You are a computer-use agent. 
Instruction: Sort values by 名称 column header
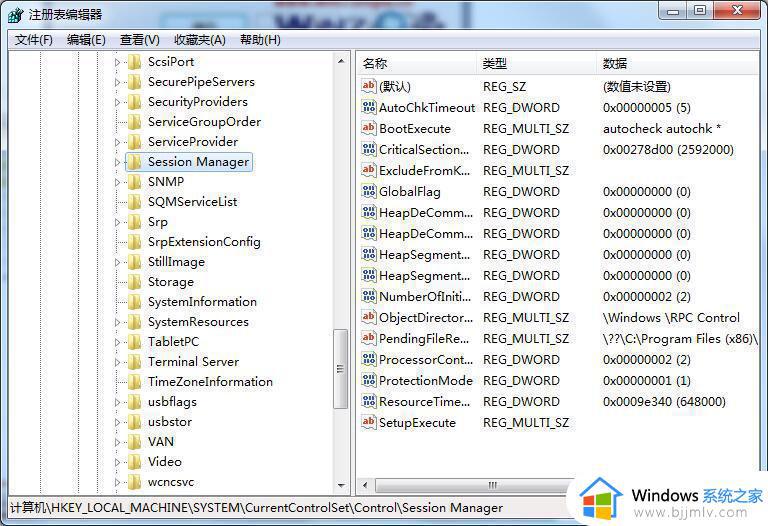pos(417,64)
